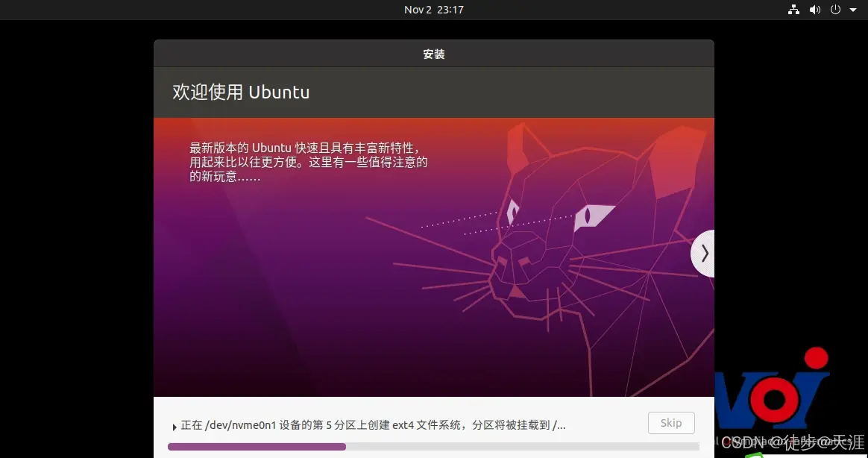Open the clock showing Nov 2 23:17
868x458 pixels.
[434, 10]
